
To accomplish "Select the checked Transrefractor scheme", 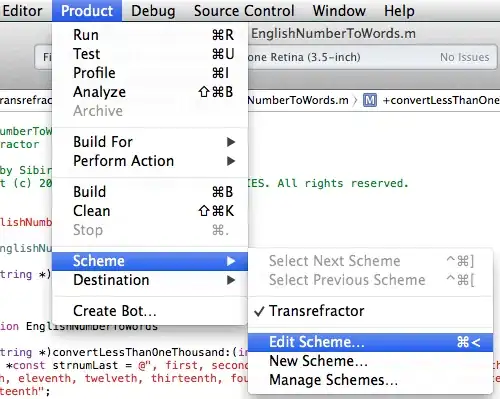I will click(x=370, y=311).
